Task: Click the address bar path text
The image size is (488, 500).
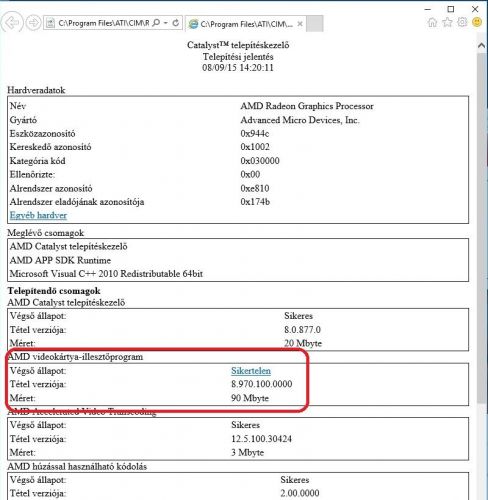Action: [104, 23]
